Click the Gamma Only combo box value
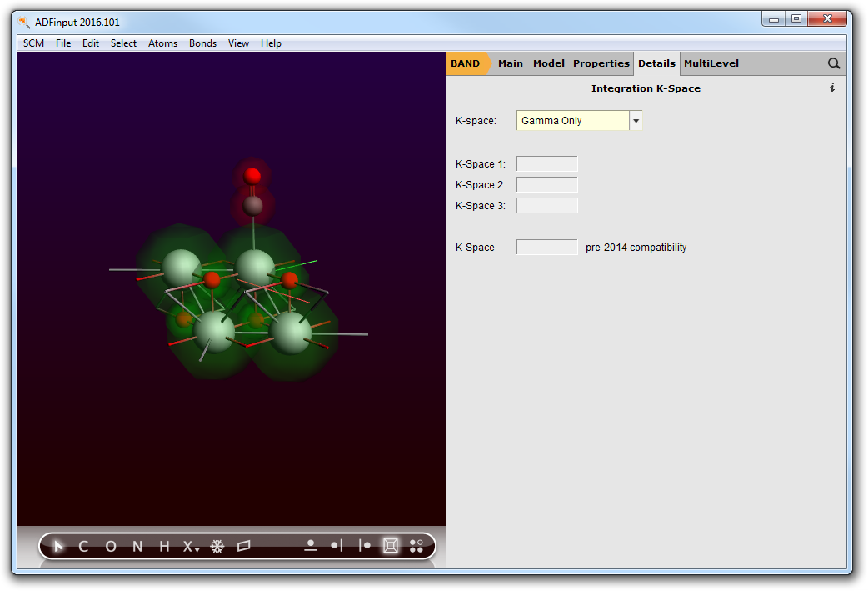Image resolution: width=868 pixels, height=591 pixels. pyautogui.click(x=572, y=121)
